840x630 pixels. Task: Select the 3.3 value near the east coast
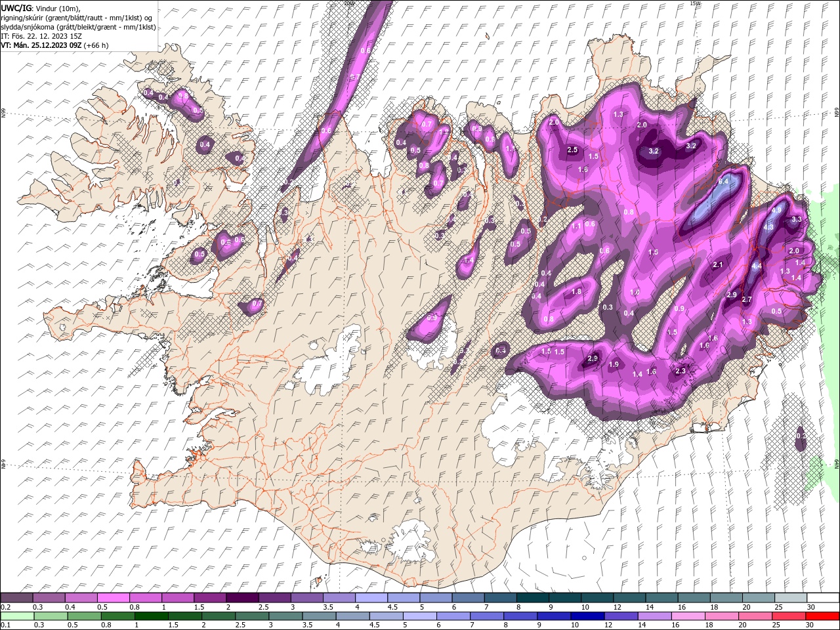[x=797, y=219]
